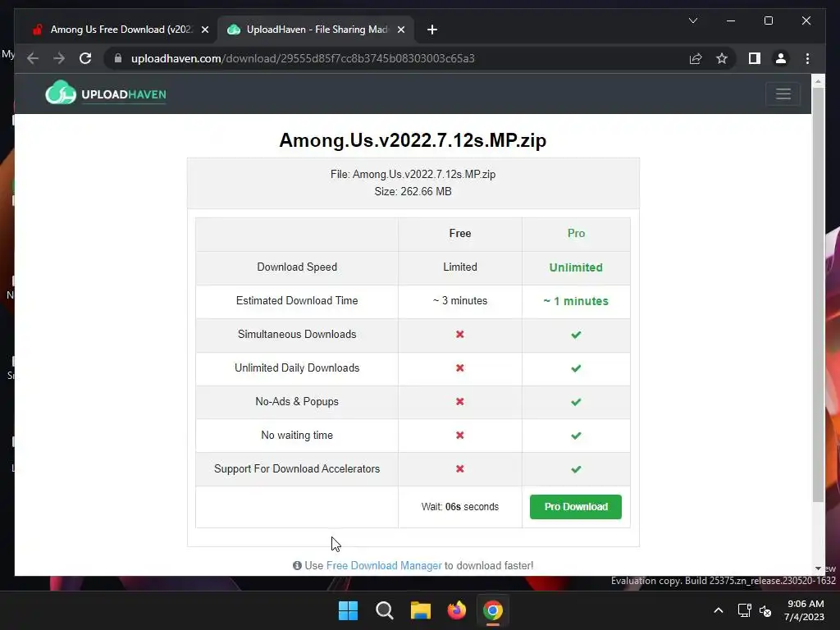
Task: Open the Chrome side panel
Action: pos(755,58)
